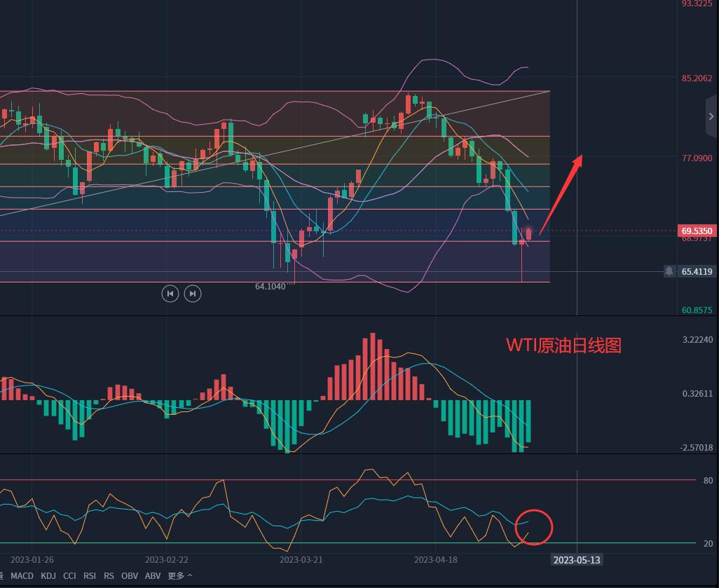Image resolution: width=719 pixels, height=588 pixels.
Task: Select the ABV indicator tab
Action: [x=153, y=576]
